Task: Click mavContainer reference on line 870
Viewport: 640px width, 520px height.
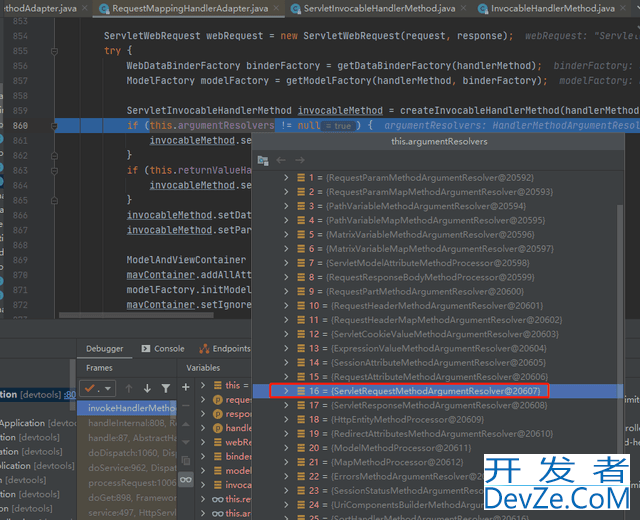Action: click(160, 275)
